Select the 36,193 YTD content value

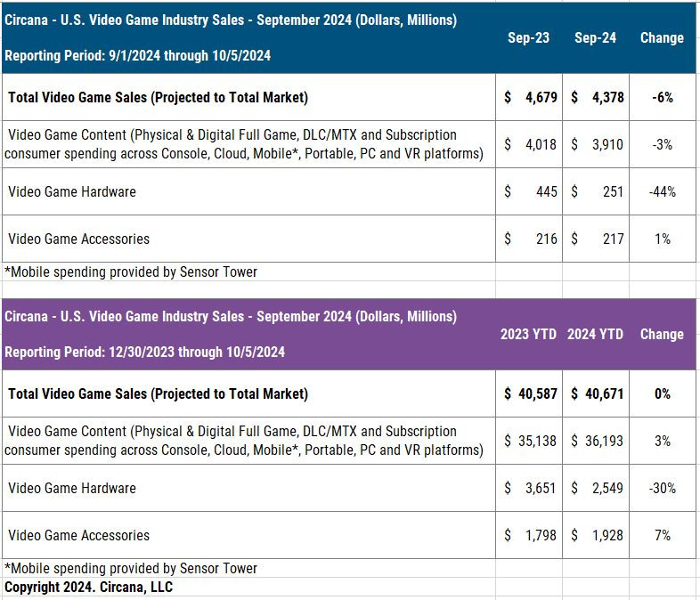(596, 441)
